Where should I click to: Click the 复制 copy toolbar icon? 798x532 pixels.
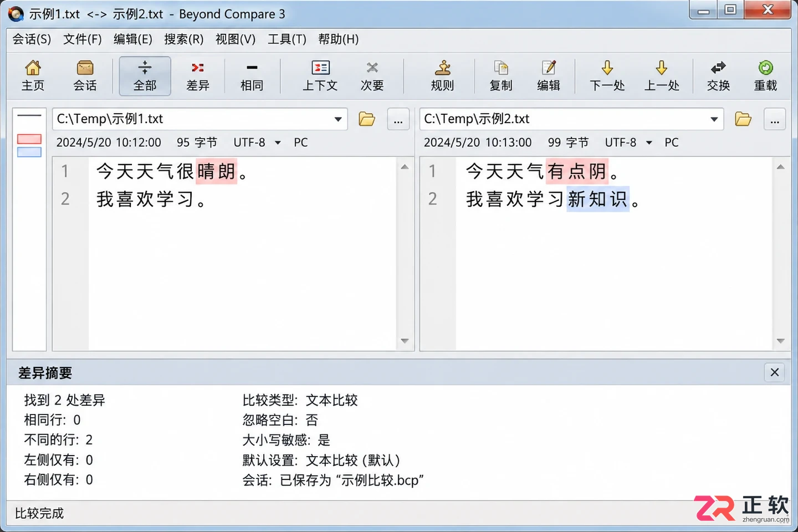(x=501, y=76)
